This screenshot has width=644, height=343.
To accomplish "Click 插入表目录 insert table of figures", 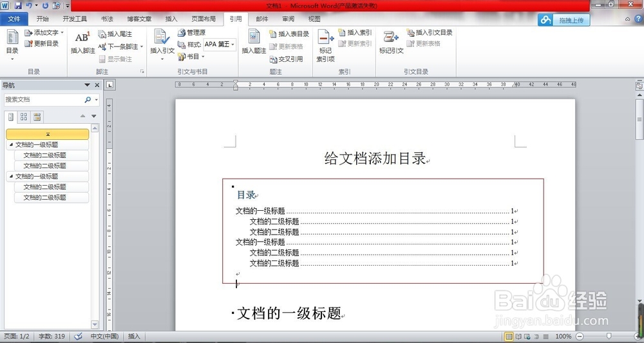I will click(x=289, y=34).
